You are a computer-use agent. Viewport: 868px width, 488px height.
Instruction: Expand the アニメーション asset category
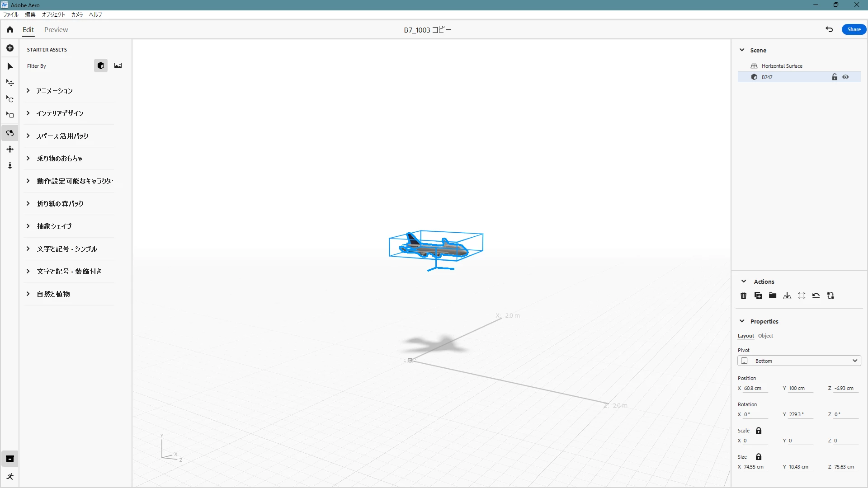click(28, 90)
